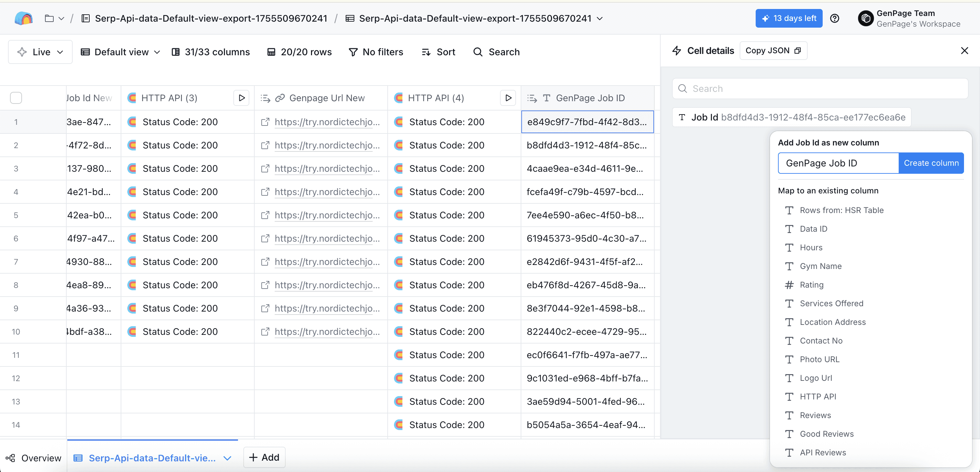The width and height of the screenshot is (980, 472).
Task: Expand the Live mode dropdown
Action: coord(40,52)
